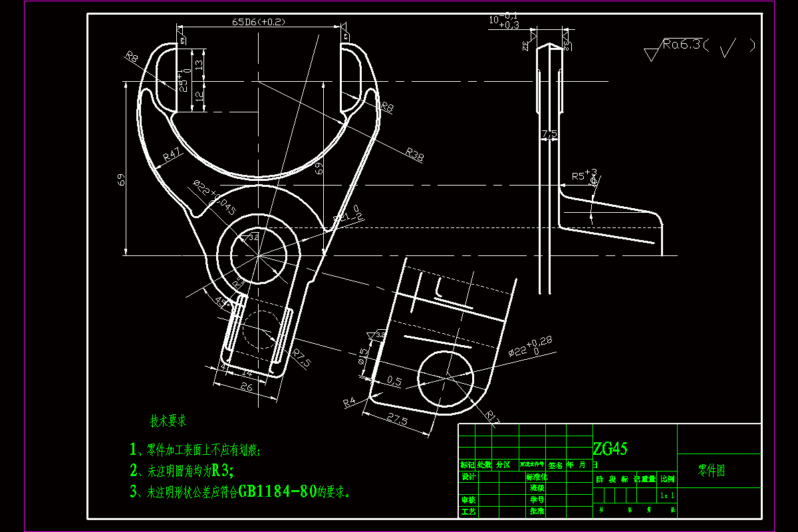Select the 7.5 thickness dimension text
Image resolution: width=798 pixels, height=532 pixels.
[x=549, y=134]
